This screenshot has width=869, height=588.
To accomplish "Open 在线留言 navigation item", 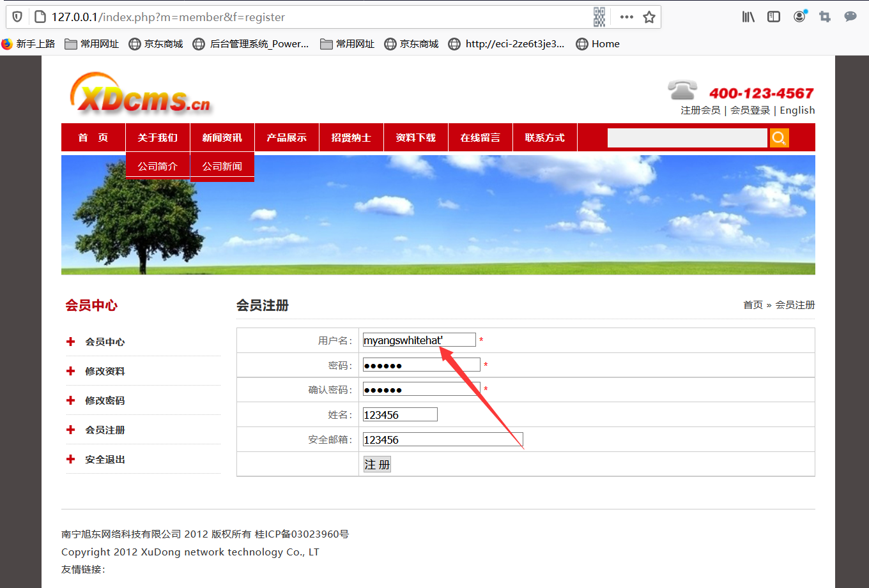I will click(x=481, y=138).
